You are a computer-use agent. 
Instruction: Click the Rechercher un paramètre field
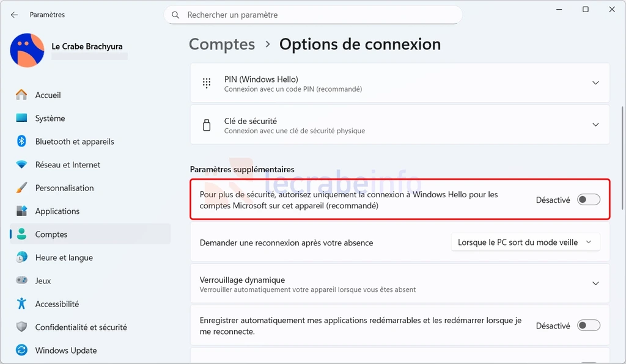(313, 15)
